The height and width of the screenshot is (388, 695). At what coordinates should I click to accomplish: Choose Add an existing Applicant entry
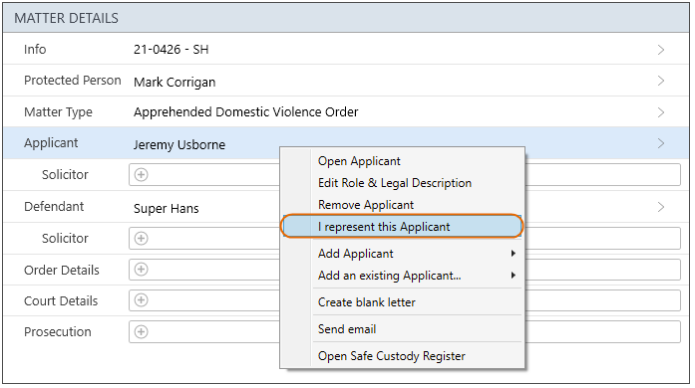click(389, 275)
